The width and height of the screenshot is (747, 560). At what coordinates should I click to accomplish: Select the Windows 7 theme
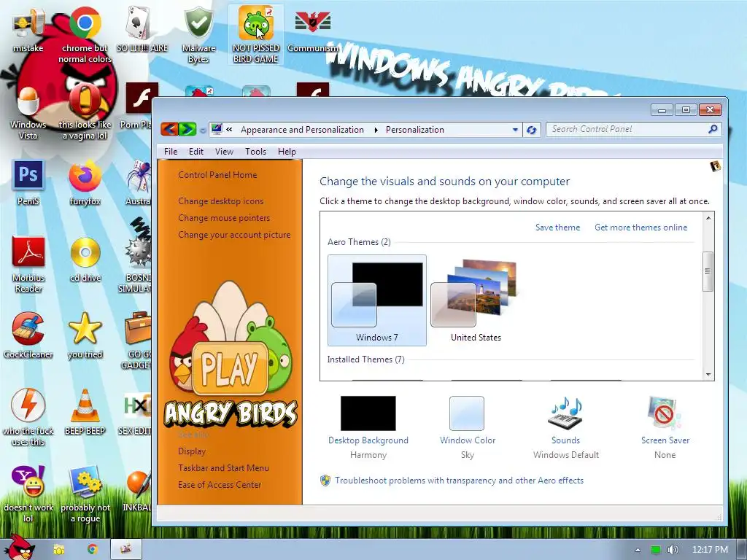[x=377, y=300]
